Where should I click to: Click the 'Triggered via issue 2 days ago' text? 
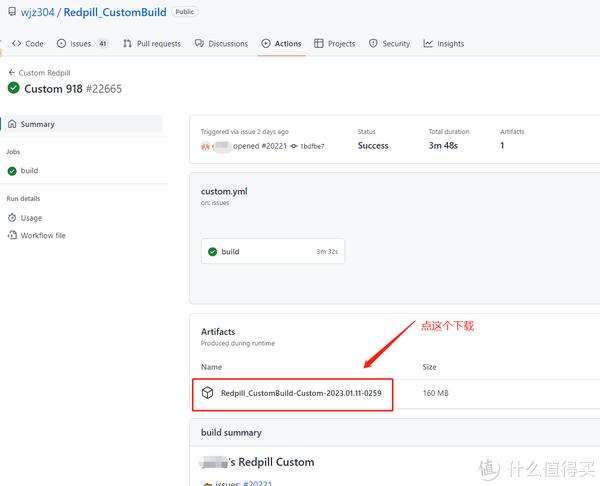pyautogui.click(x=245, y=132)
